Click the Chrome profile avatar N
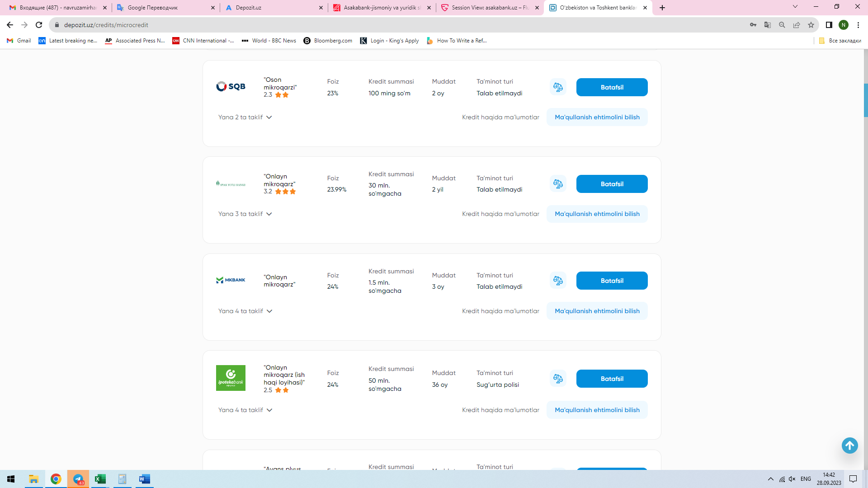This screenshot has height=488, width=868. pyautogui.click(x=844, y=25)
